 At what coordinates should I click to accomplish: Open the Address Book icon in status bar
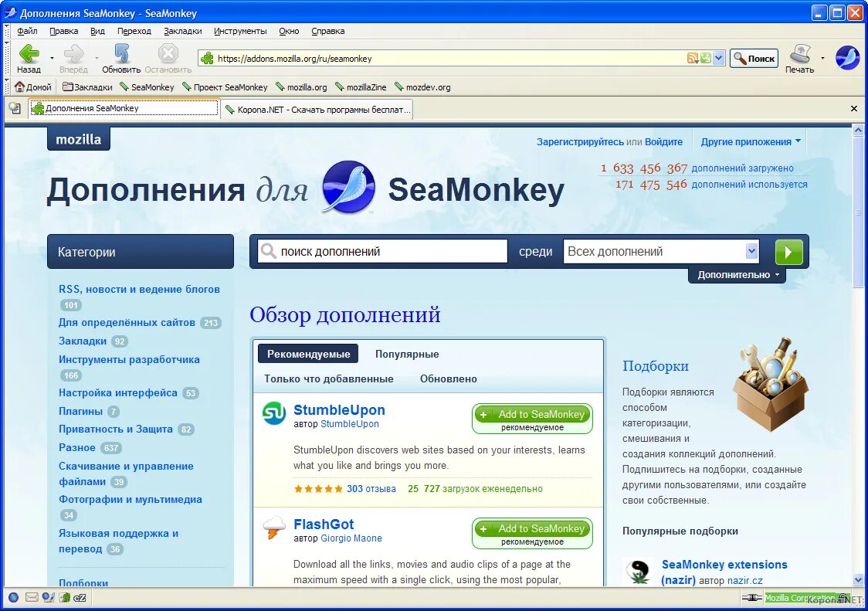point(65,597)
